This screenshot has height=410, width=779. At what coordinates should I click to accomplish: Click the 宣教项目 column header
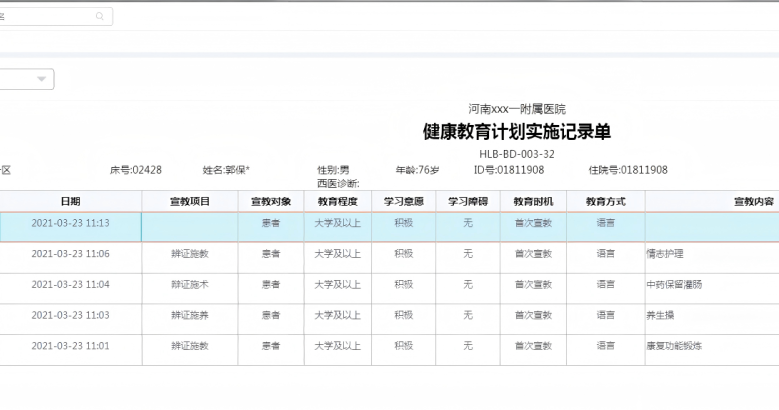pos(190,201)
